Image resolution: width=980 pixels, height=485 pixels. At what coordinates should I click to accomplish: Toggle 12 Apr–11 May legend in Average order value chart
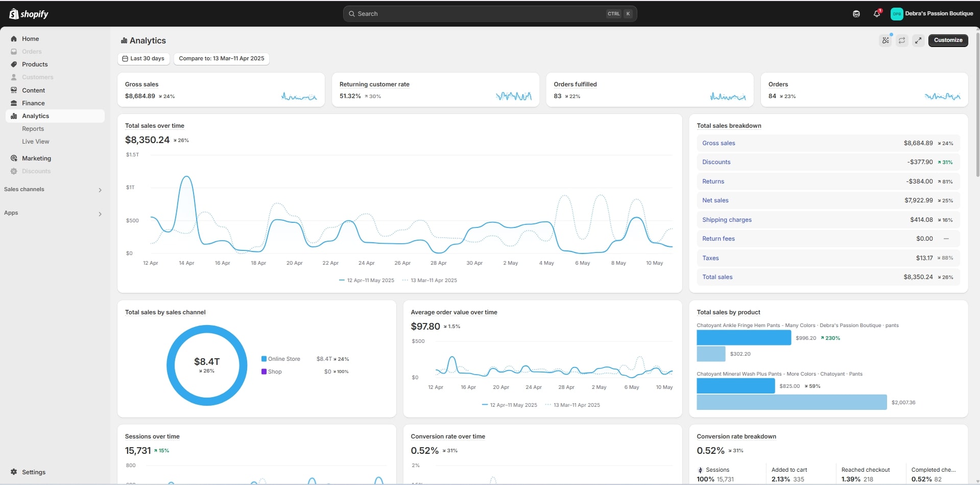point(509,405)
